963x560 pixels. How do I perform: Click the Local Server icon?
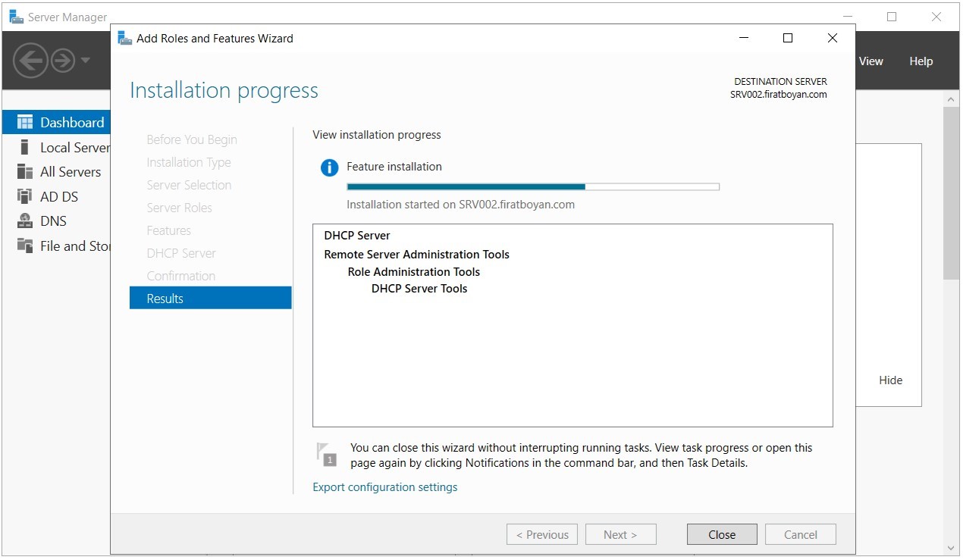coord(25,147)
